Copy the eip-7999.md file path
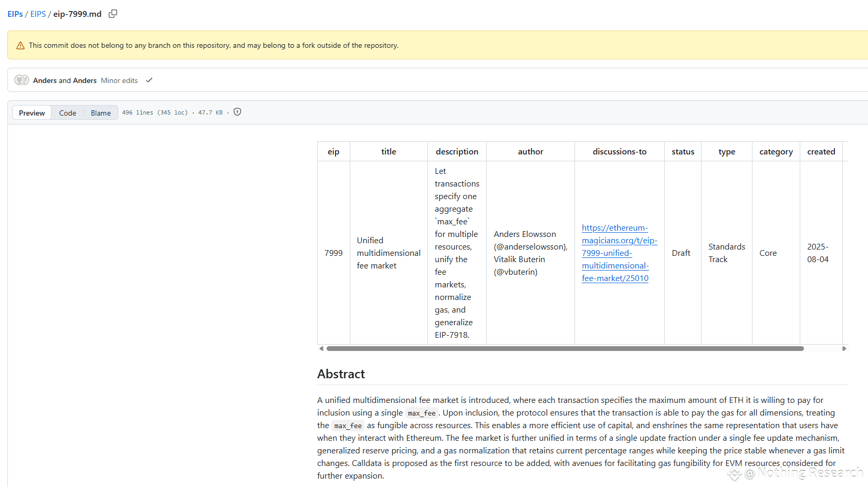This screenshot has height=487, width=868. pyautogui.click(x=113, y=14)
